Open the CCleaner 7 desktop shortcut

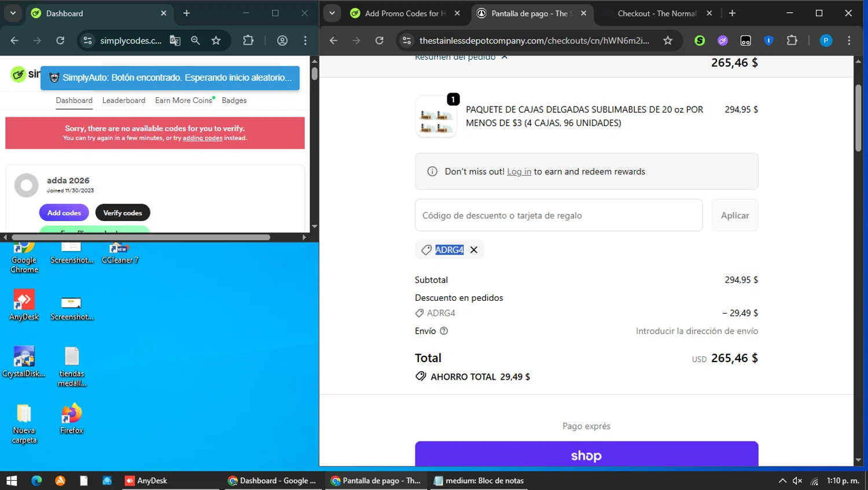(120, 253)
